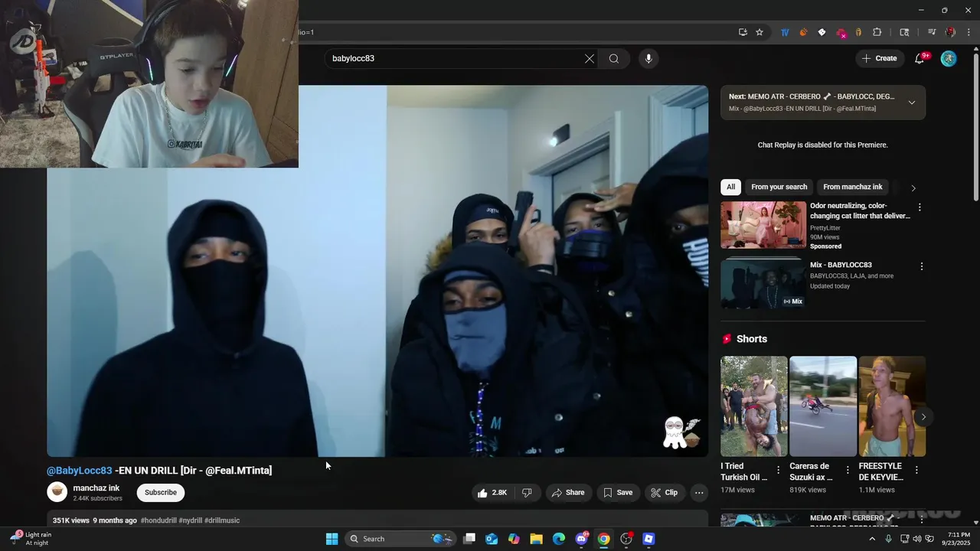The height and width of the screenshot is (551, 980).
Task: Select From your search chip
Action: pos(779,187)
